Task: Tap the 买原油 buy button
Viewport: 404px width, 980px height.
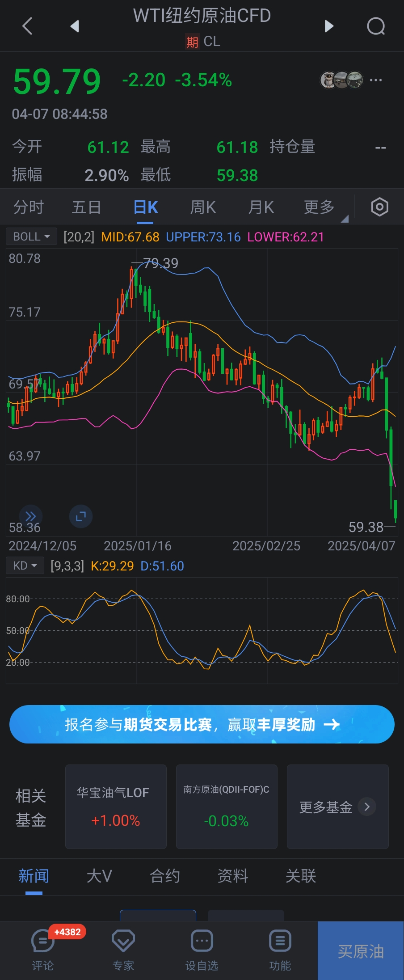Action: click(x=361, y=950)
